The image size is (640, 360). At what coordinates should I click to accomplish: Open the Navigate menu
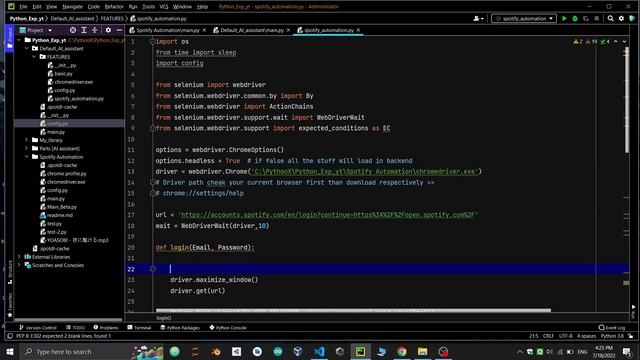(72, 7)
